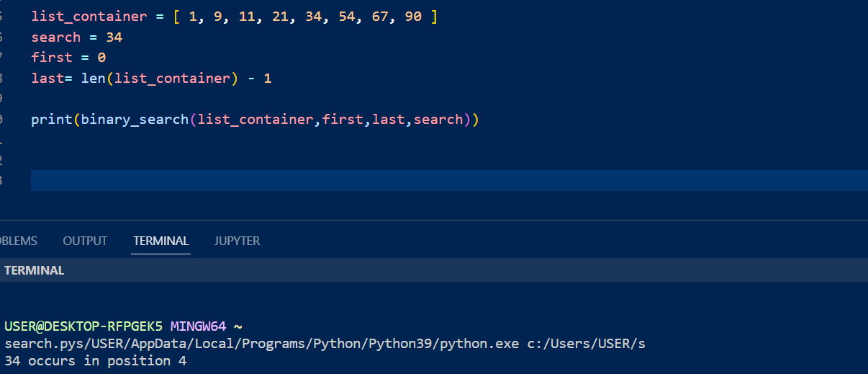
Task: Select the partially visible PROBLEMS tab
Action: [x=18, y=241]
